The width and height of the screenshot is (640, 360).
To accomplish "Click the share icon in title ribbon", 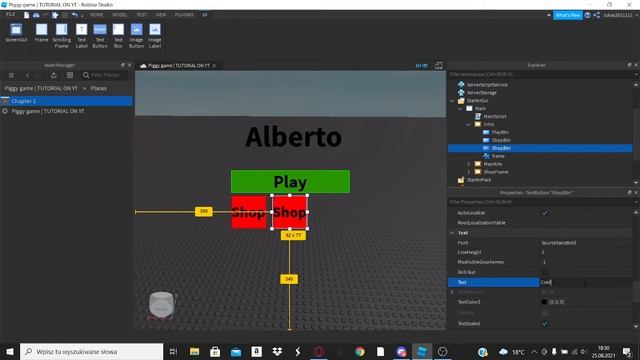I will click(x=596, y=15).
